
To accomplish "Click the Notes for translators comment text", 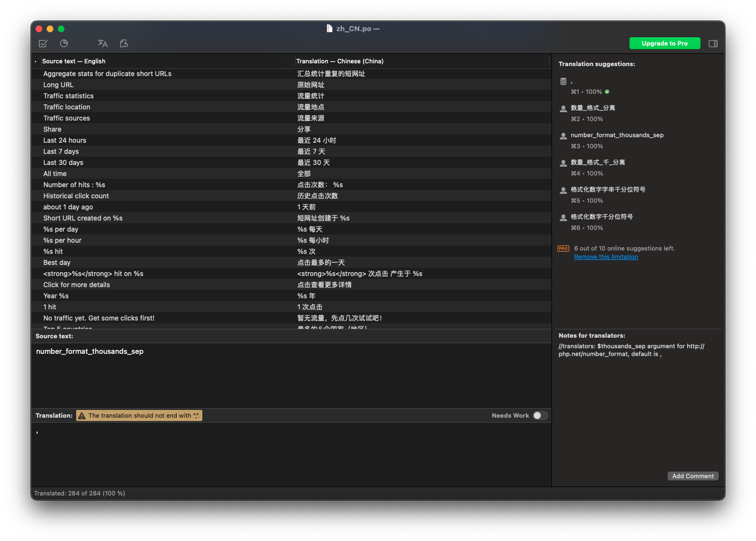I will 631,350.
